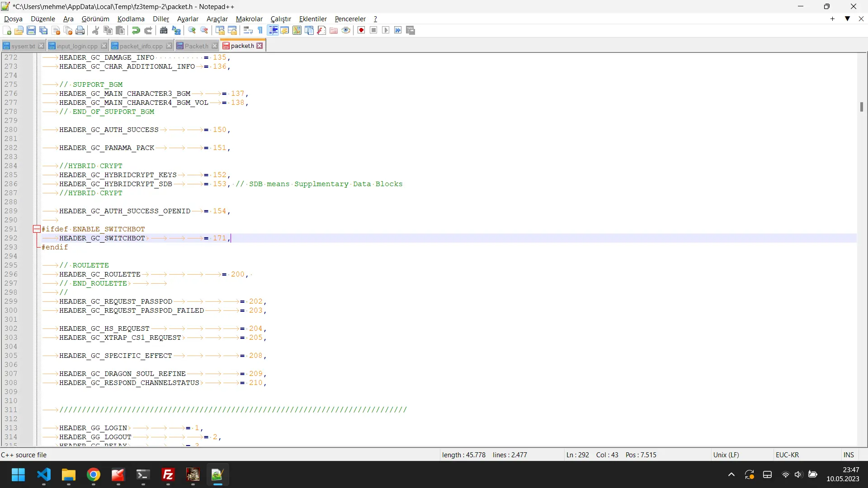The image size is (868, 488).
Task: Open the Ayarlar menu
Action: pos(188,19)
